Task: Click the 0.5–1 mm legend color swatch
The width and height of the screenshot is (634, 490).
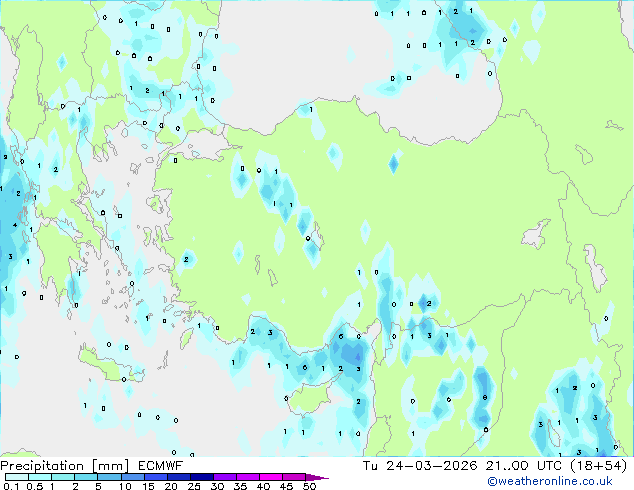Action: tap(40, 477)
